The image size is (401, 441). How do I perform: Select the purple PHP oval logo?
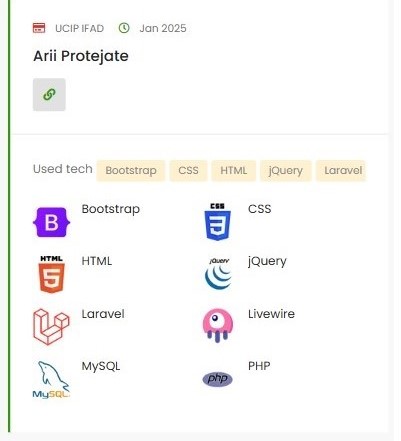coord(218,379)
